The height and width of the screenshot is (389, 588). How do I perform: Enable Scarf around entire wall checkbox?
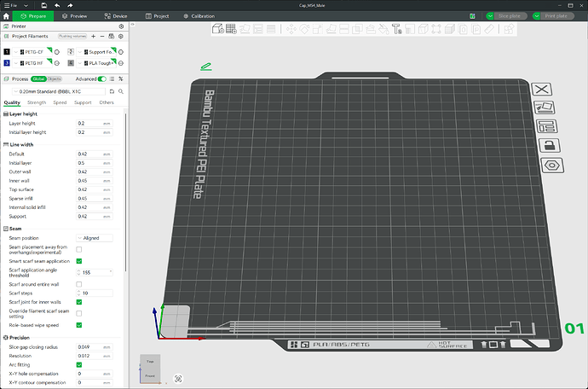click(79, 284)
